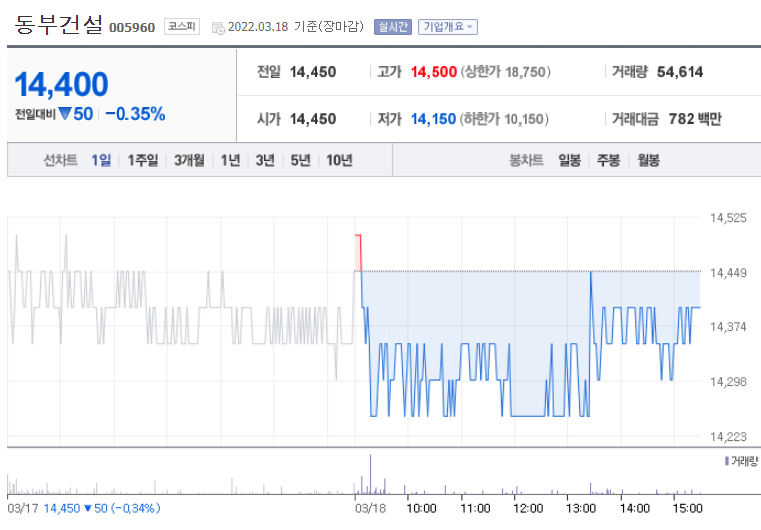Click the 10:00 time axis label
Viewport: 761px width, 530px height.
pos(421,508)
